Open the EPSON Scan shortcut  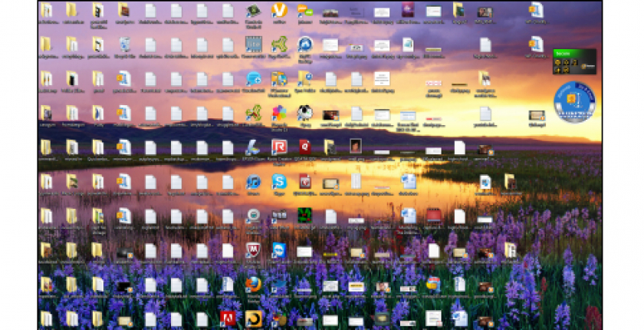(x=253, y=147)
